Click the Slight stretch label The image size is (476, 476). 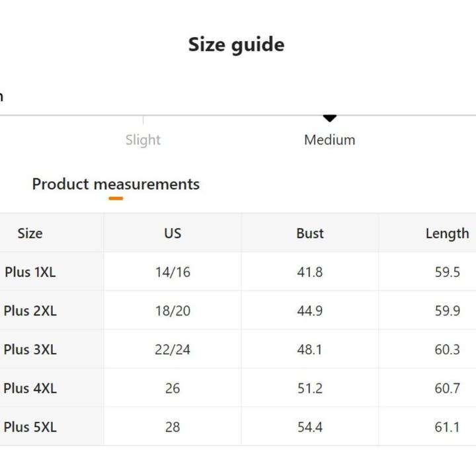coord(143,139)
